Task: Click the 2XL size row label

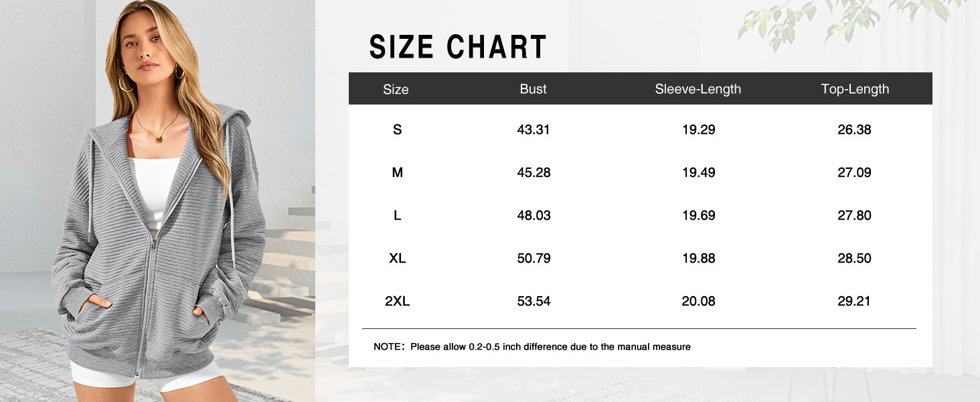Action: click(x=397, y=301)
